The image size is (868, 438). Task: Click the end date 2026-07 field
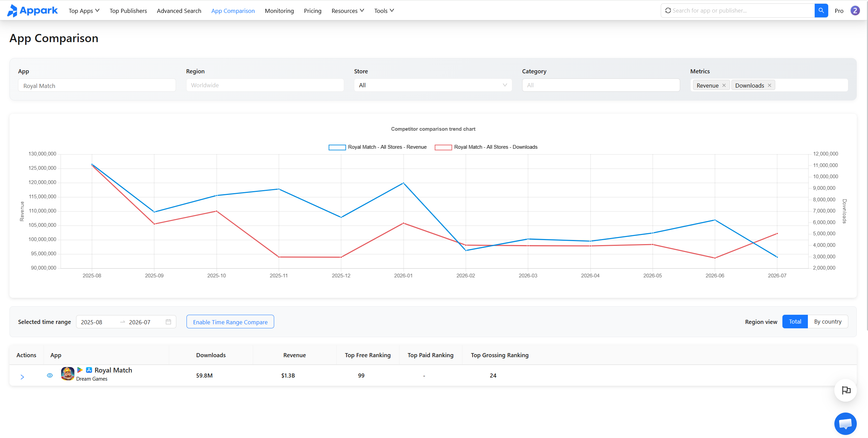(140, 322)
